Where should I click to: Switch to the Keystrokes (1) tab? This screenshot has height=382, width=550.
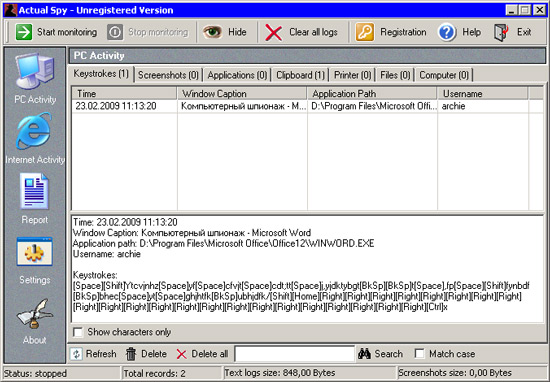101,74
